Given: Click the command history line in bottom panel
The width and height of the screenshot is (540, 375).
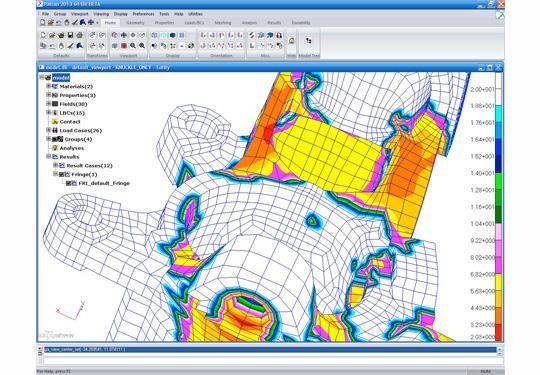Looking at the screenshot, I should click(x=270, y=350).
